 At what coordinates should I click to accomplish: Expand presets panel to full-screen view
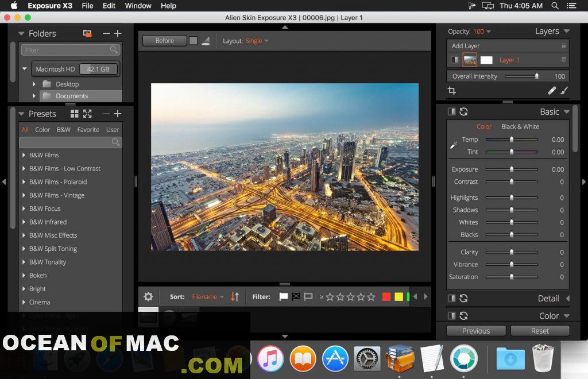pyautogui.click(x=87, y=114)
